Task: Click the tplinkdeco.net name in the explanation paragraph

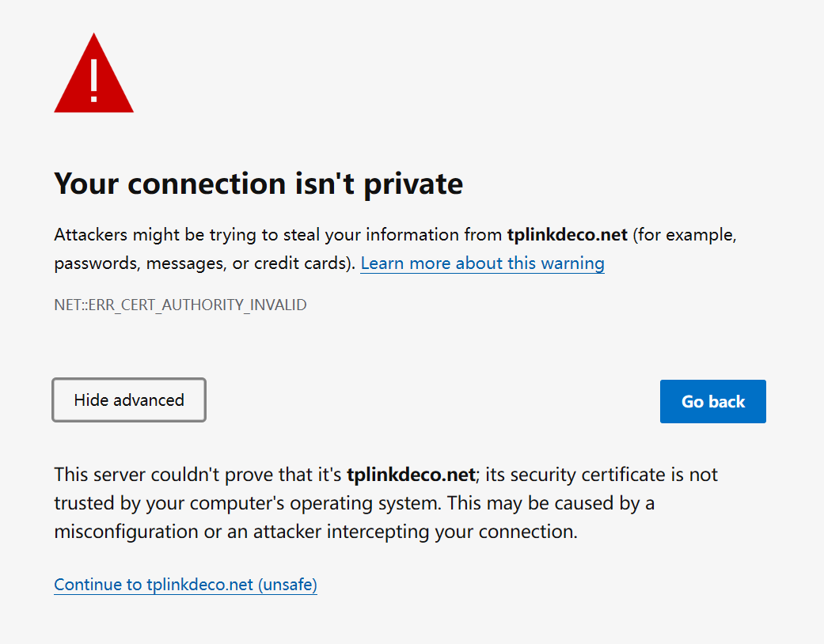Action: (x=410, y=474)
